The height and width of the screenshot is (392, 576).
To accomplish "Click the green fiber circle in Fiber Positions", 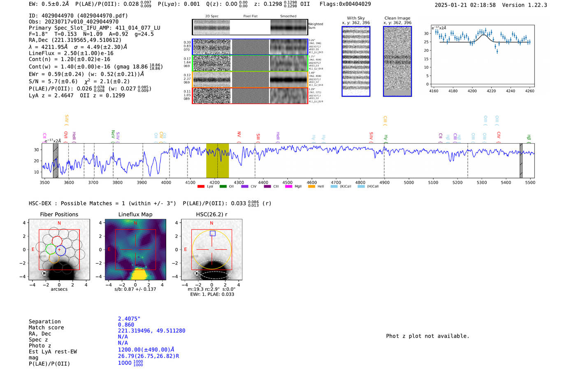I will tap(51, 249).
